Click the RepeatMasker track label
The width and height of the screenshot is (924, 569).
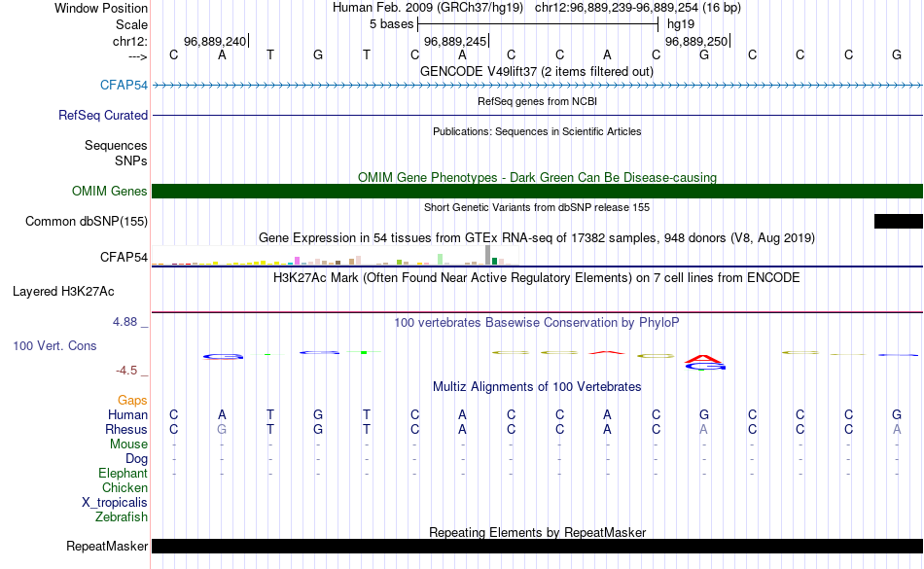pos(107,546)
